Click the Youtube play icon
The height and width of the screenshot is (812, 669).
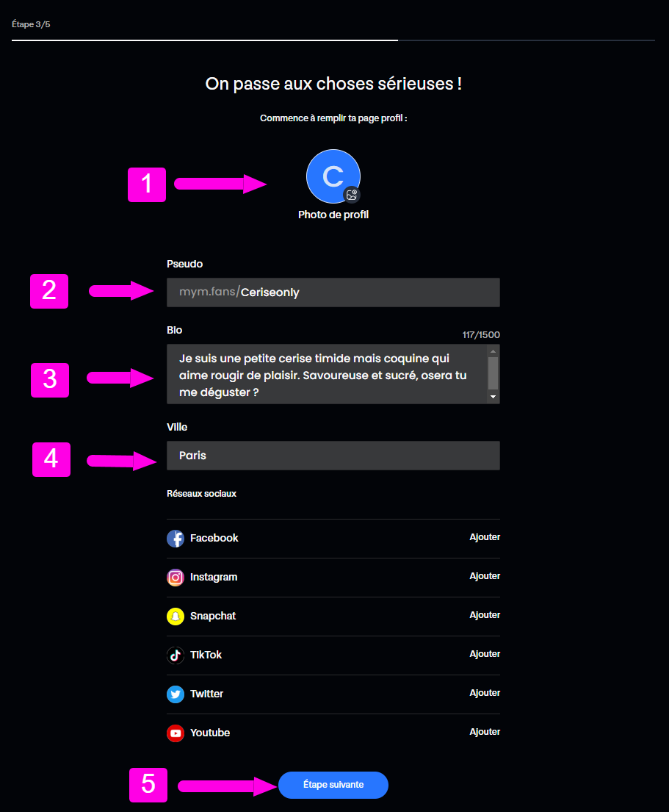tap(176, 733)
